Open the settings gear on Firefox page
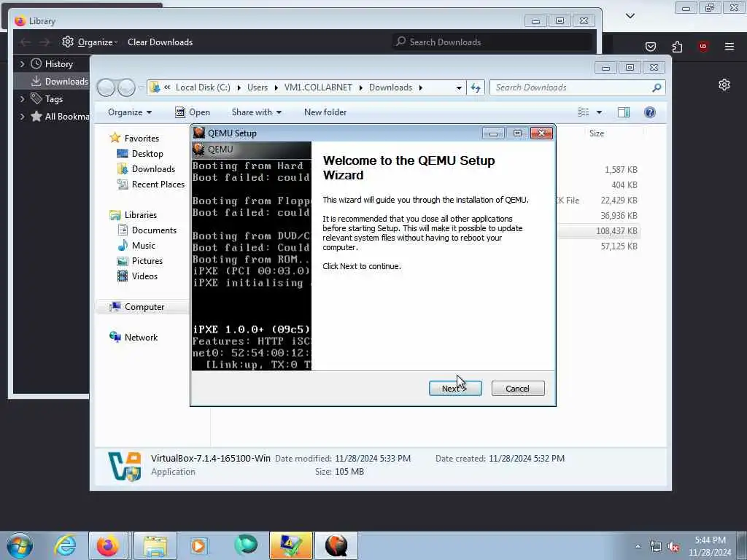Viewport: 747px width, 560px height. point(724,85)
